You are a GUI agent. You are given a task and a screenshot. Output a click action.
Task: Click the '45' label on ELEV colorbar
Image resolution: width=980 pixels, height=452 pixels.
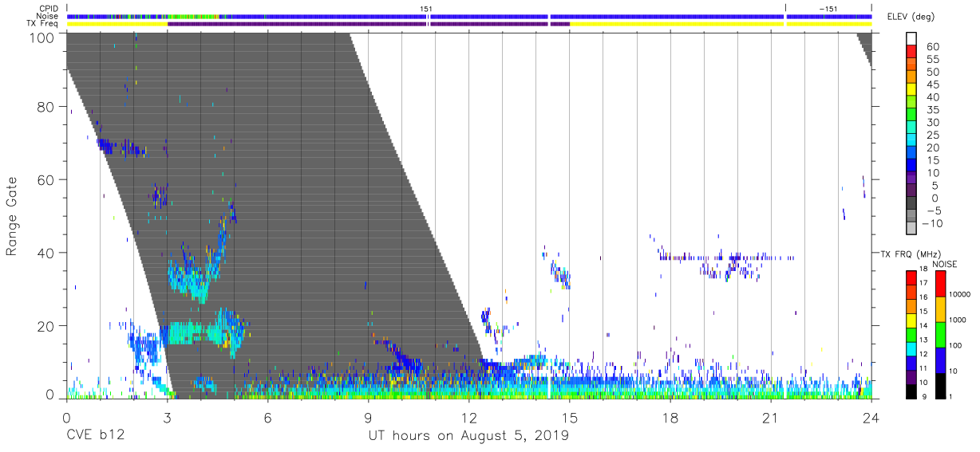pyautogui.click(x=932, y=85)
